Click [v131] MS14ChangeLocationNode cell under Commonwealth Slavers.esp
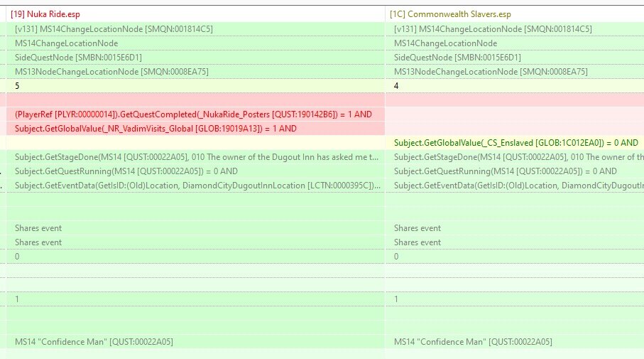The width and height of the screenshot is (644, 359). 515,28
